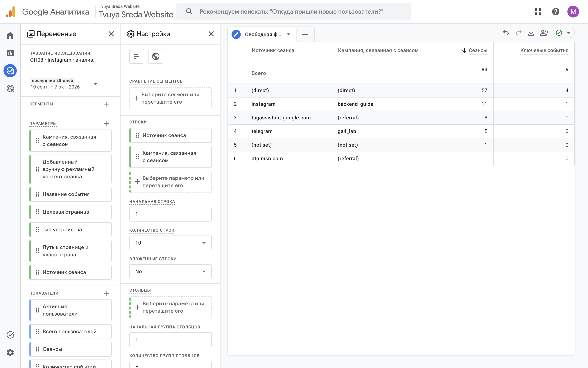Open the КОЛИЧЕСТВО СТРОК dropdown
588x368 pixels.
(170, 243)
